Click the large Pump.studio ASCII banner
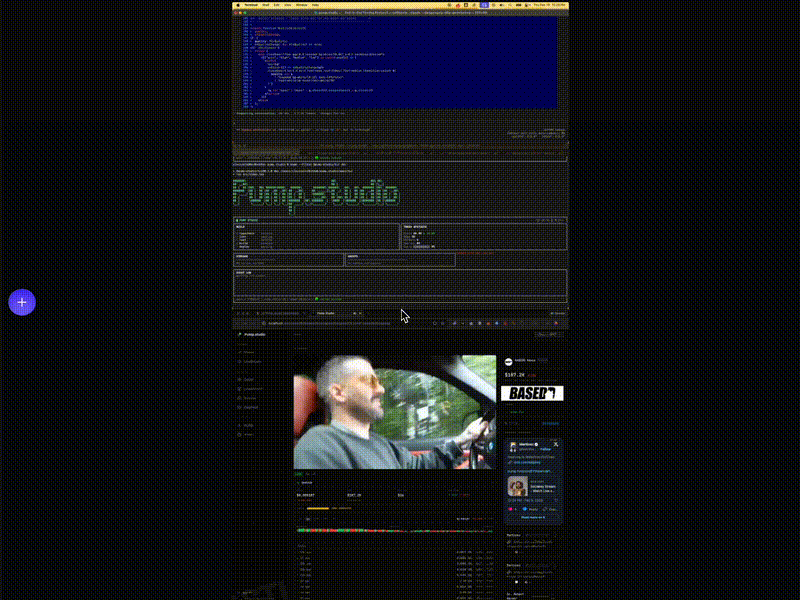This screenshot has width=800, height=600. 316,193
